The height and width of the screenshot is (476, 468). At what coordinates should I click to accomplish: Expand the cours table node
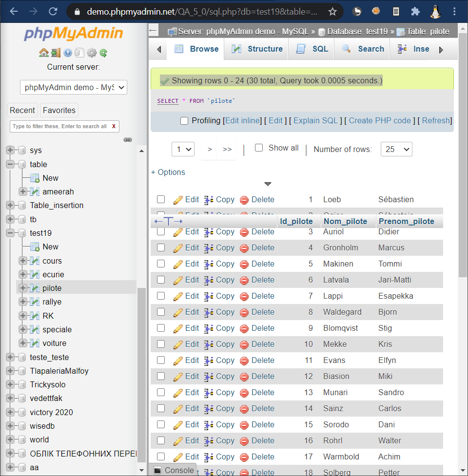point(23,261)
